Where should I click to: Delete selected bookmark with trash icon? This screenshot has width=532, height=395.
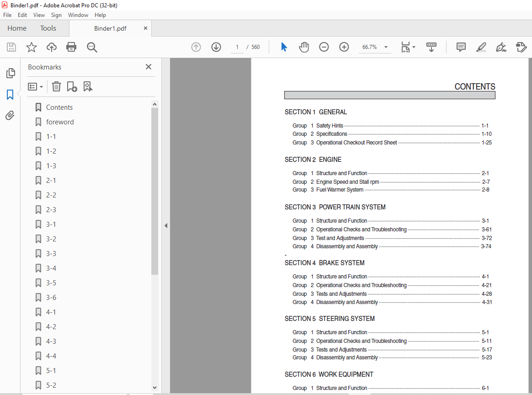[x=56, y=86]
